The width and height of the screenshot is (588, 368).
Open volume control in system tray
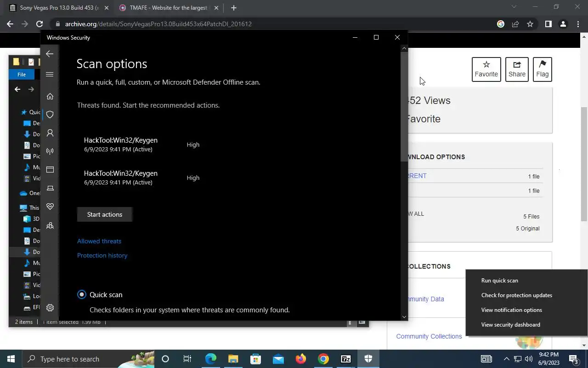[528, 359]
